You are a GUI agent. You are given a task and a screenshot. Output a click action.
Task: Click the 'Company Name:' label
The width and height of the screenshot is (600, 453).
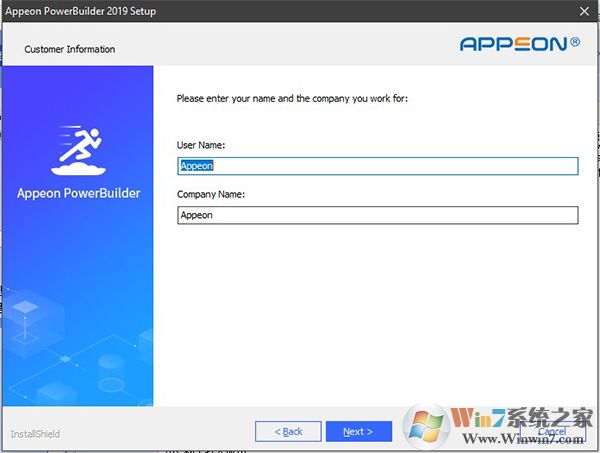(x=211, y=194)
